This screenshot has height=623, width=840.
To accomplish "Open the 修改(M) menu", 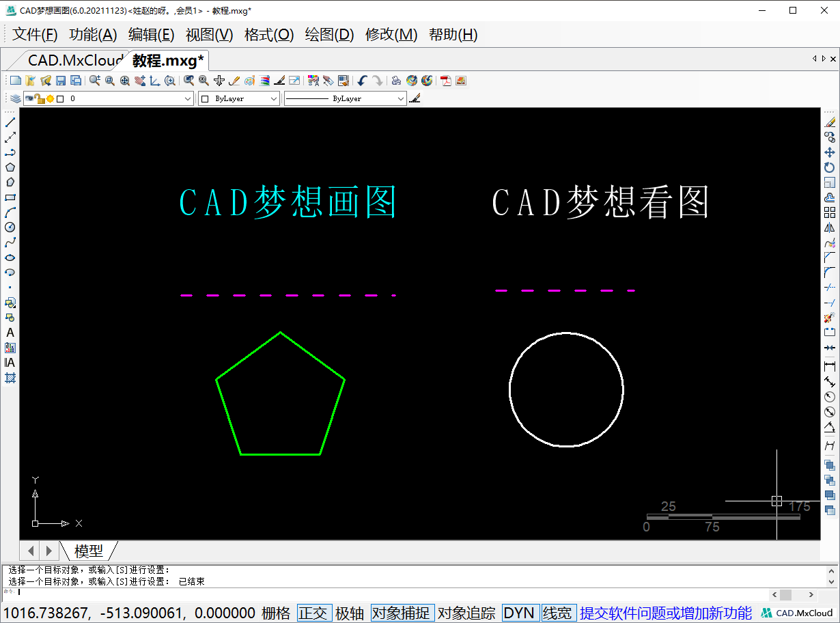I will point(391,35).
